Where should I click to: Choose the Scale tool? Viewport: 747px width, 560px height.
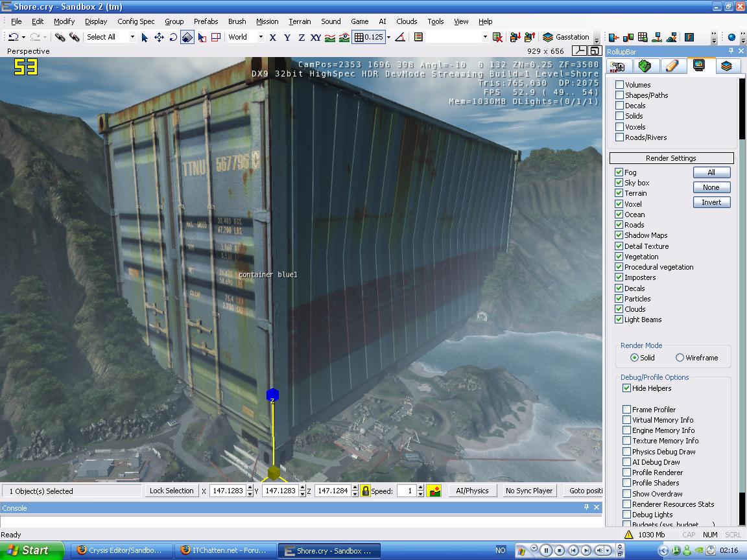click(x=187, y=37)
